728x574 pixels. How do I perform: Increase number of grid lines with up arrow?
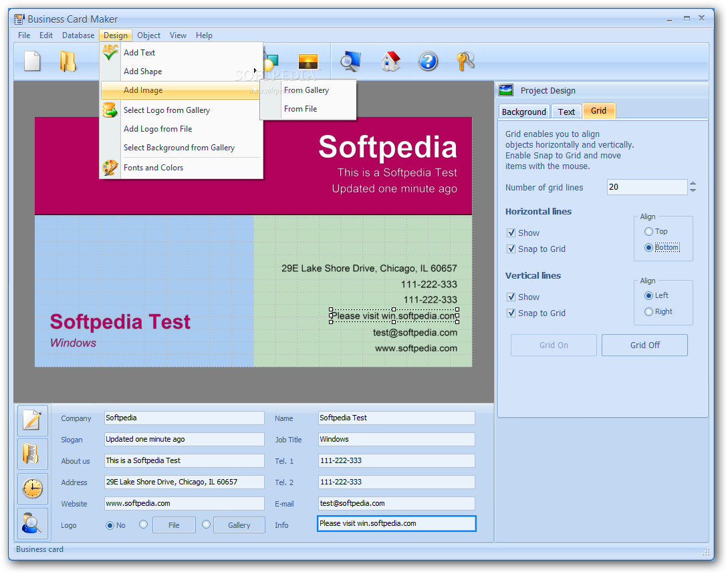click(x=693, y=184)
